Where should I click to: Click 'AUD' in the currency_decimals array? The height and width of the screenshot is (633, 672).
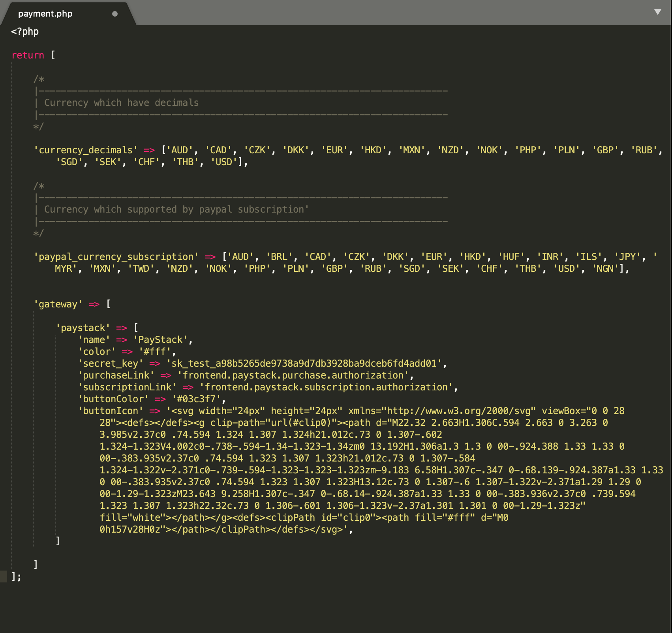point(180,150)
